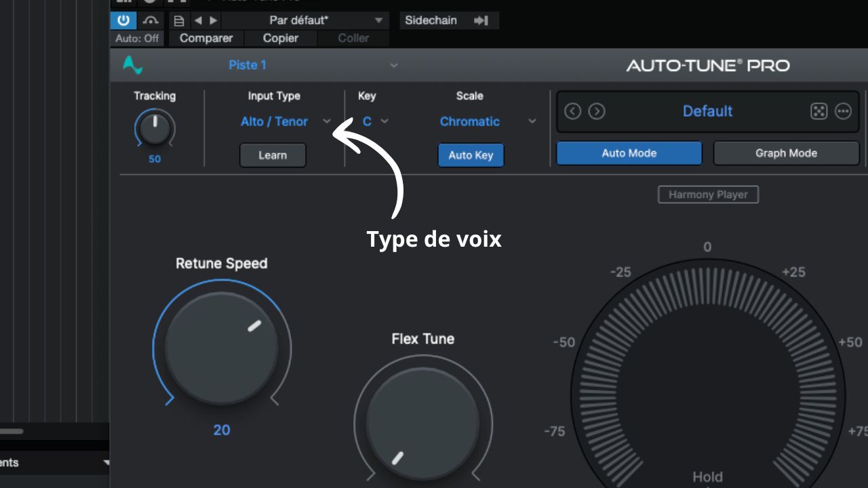
Task: Toggle the Sidechain button
Action: tap(431, 20)
